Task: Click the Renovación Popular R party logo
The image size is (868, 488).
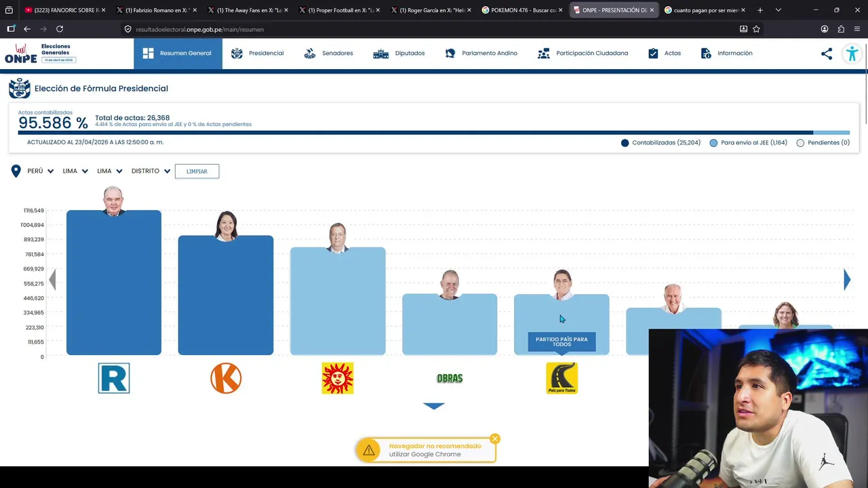Action: [x=114, y=378]
